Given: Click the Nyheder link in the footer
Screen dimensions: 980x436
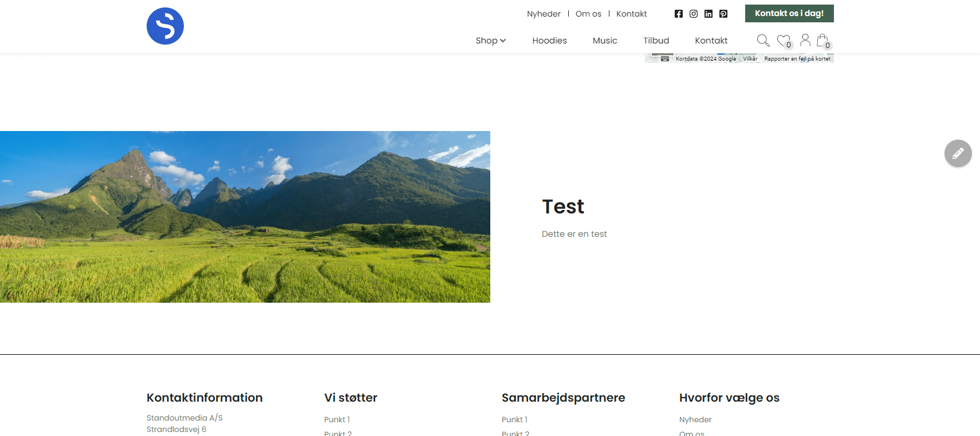Looking at the screenshot, I should (695, 420).
